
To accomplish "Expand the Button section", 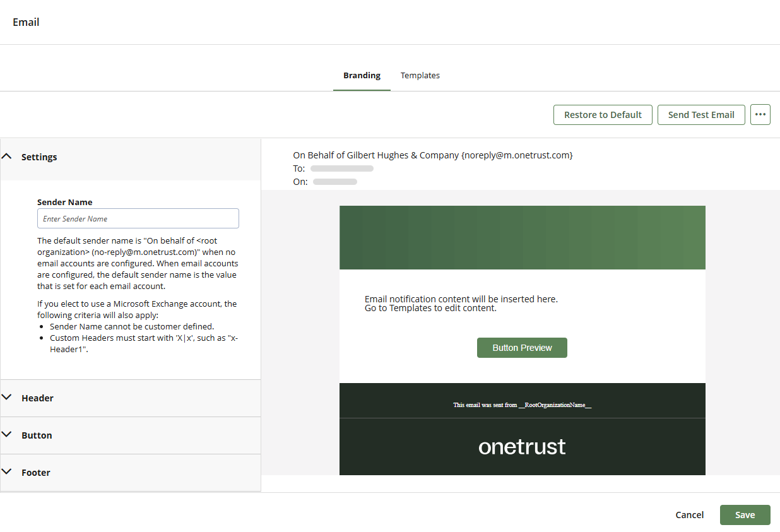I will (x=131, y=435).
